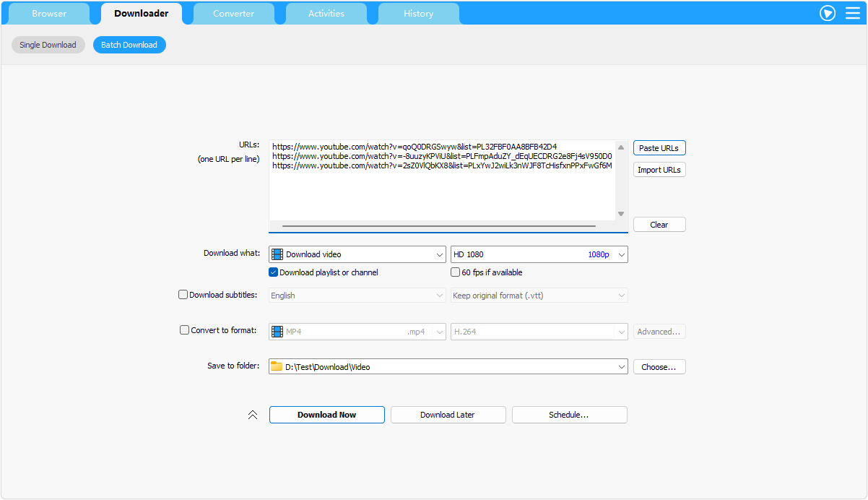Click the double-chevron collapse options icon

click(x=253, y=415)
